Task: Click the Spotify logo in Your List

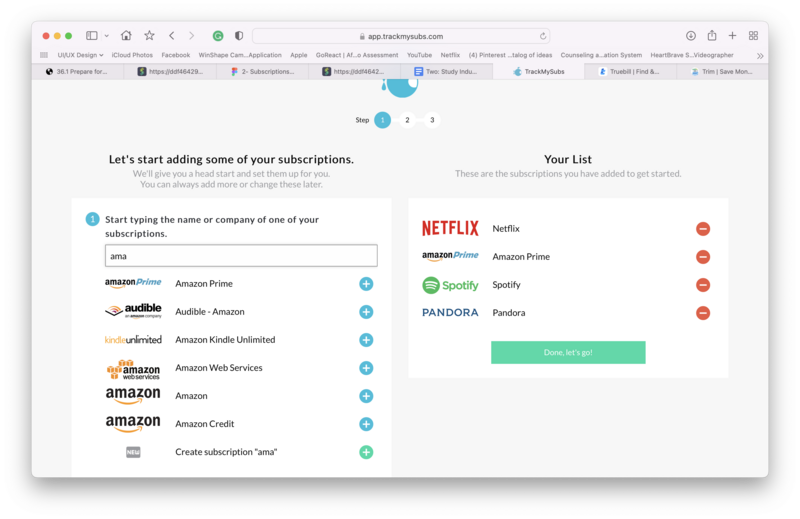Action: 450,285
